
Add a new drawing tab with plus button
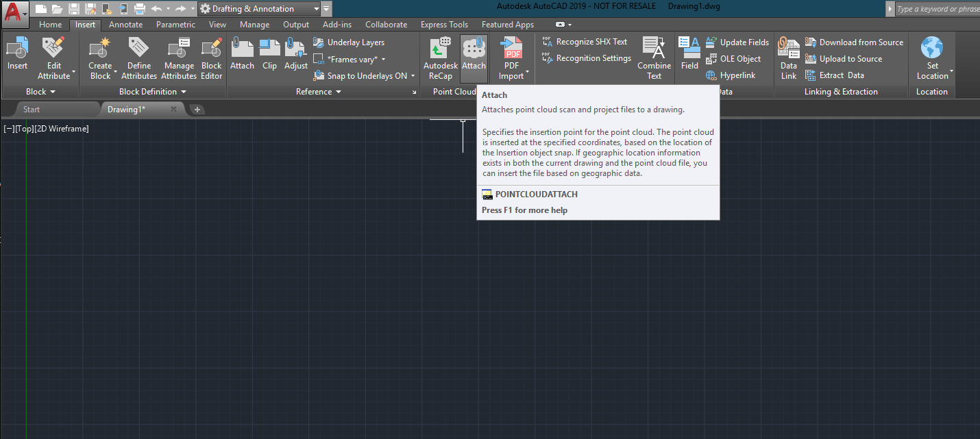[x=197, y=110]
